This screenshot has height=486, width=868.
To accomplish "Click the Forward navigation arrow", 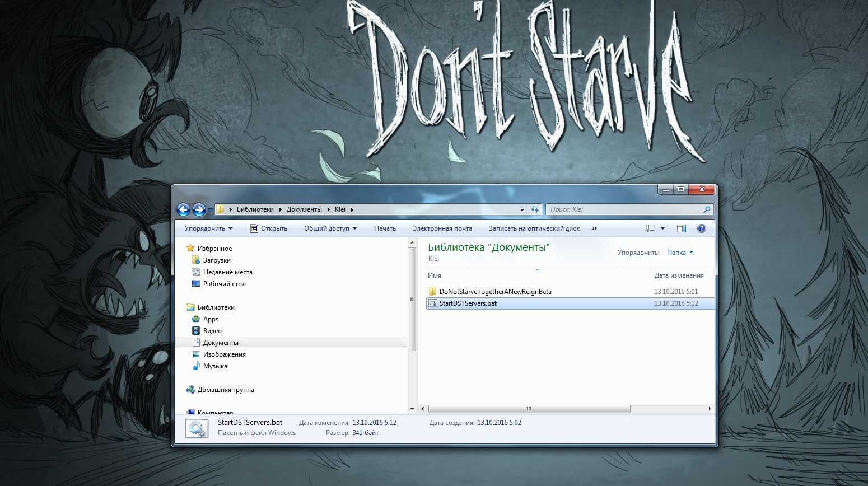I will pos(199,209).
